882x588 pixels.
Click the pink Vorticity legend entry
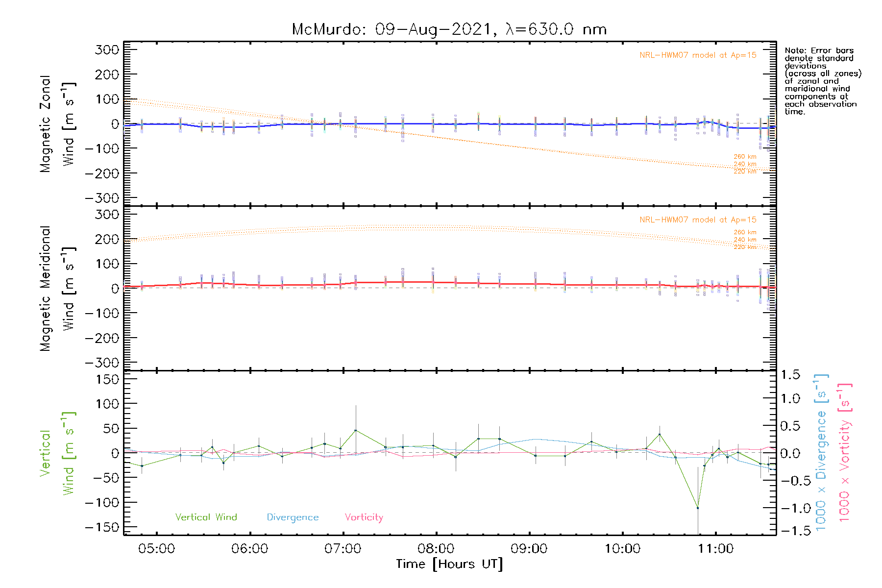coord(364,517)
